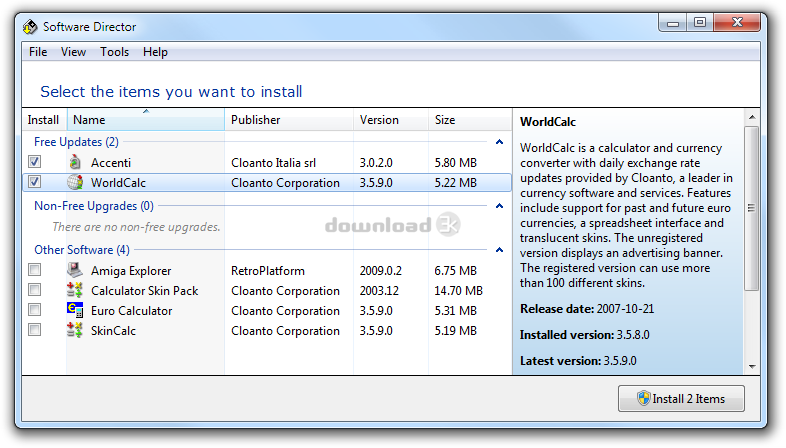Click the 14.70 MB size cell
The height and width of the screenshot is (448, 786).
point(459,291)
